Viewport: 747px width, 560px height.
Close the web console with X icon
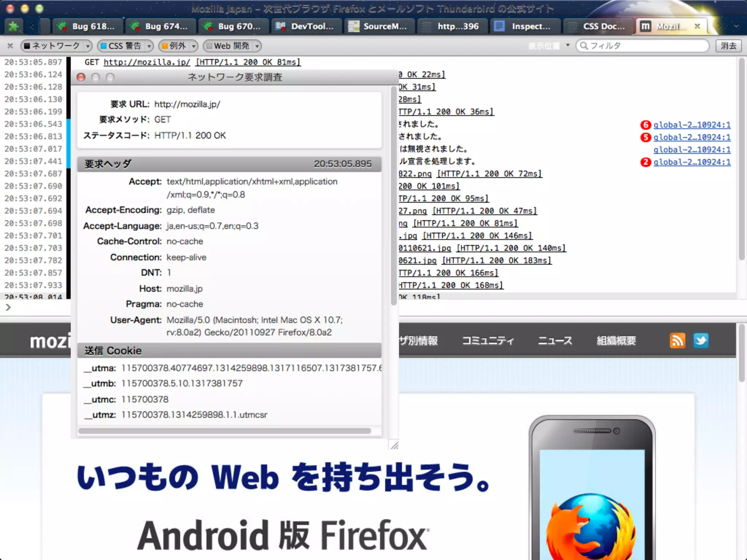(10, 46)
